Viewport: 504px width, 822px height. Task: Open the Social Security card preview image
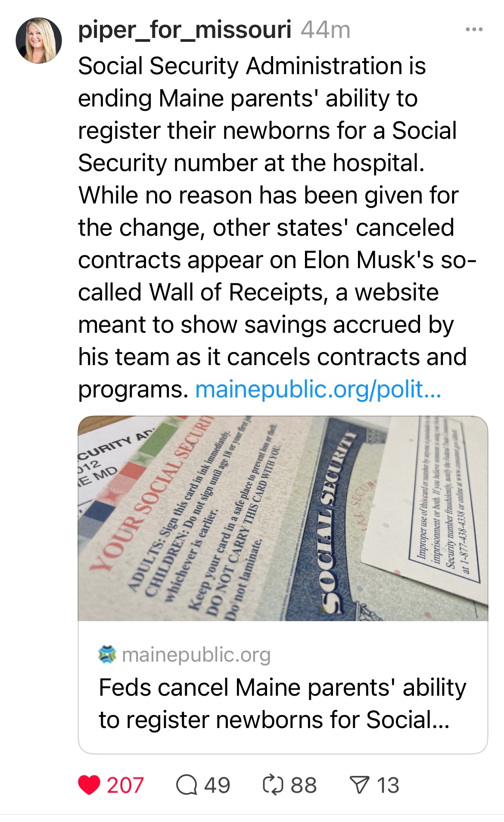[x=283, y=518]
